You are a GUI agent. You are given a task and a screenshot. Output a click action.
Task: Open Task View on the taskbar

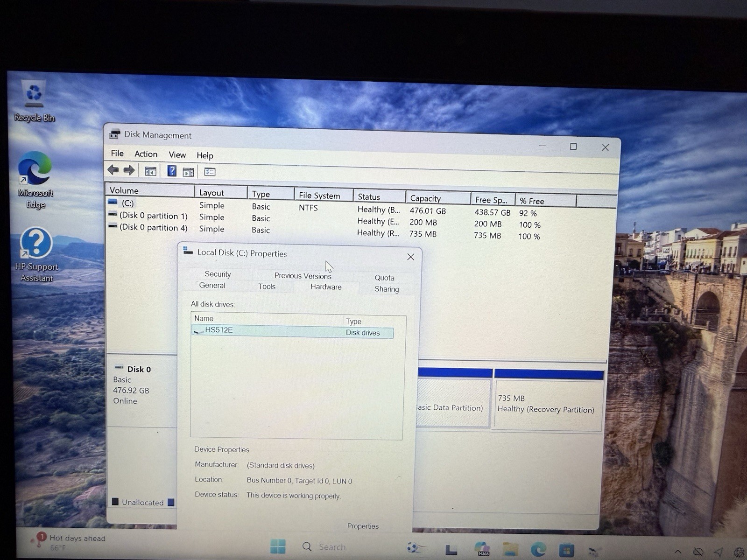[451, 550]
